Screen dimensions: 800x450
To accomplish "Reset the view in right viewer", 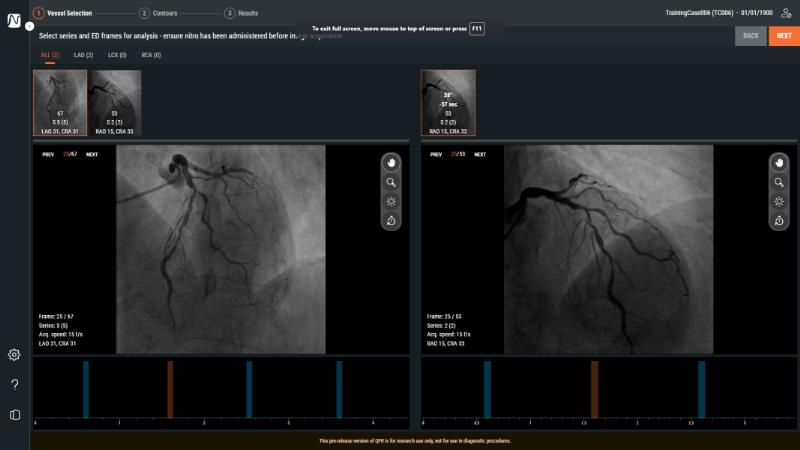I will coord(779,220).
